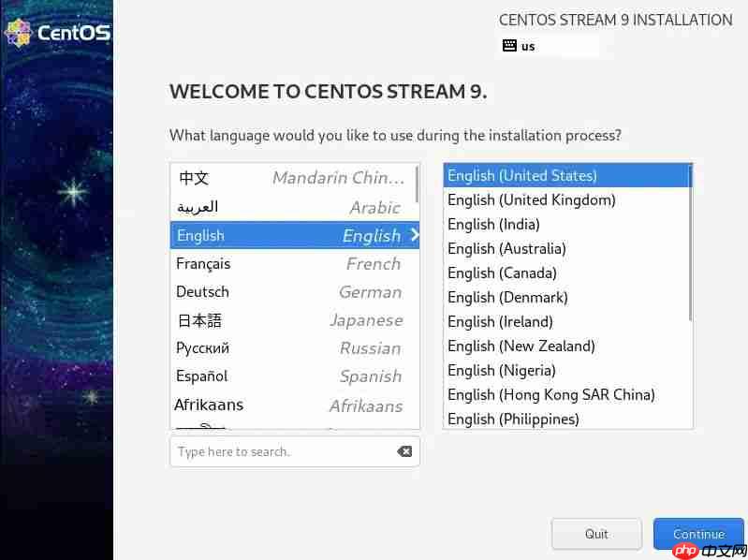
Task: Expand English with its arrow chevron
Action: click(x=414, y=235)
